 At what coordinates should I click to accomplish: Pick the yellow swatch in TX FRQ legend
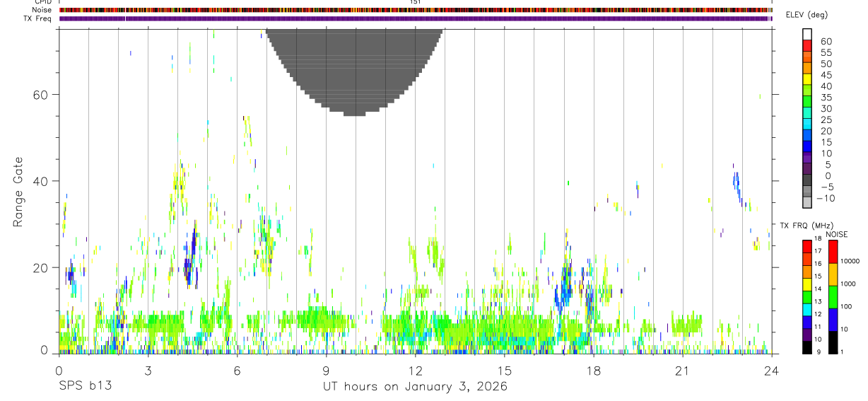click(x=807, y=284)
